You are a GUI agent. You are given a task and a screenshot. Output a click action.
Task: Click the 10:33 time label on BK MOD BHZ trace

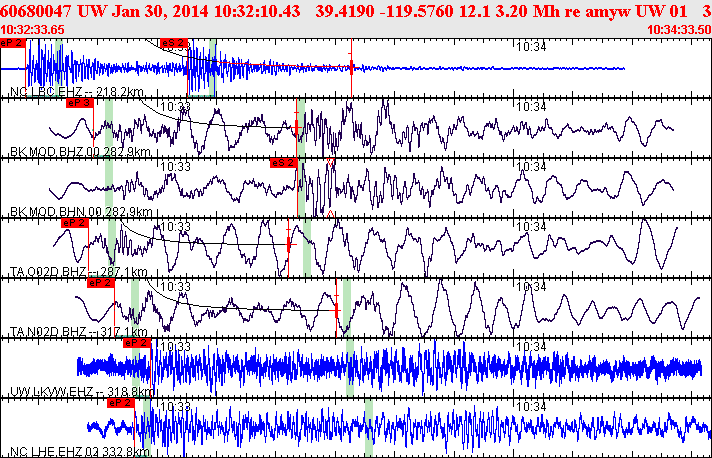pyautogui.click(x=176, y=107)
